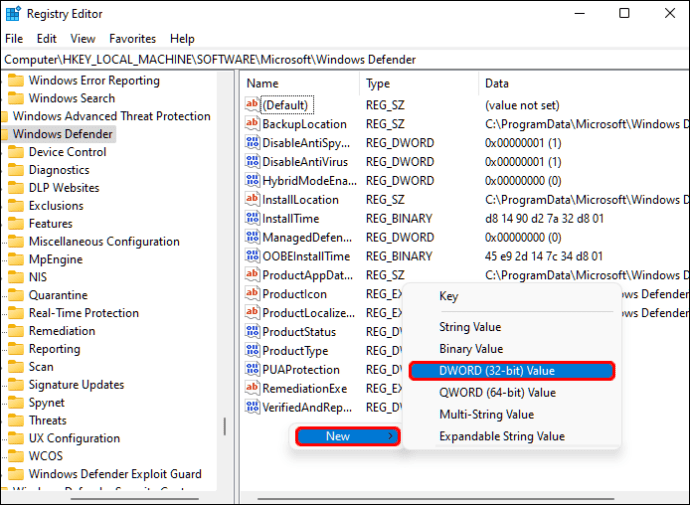Select the (Default) value icon

pyautogui.click(x=252, y=105)
